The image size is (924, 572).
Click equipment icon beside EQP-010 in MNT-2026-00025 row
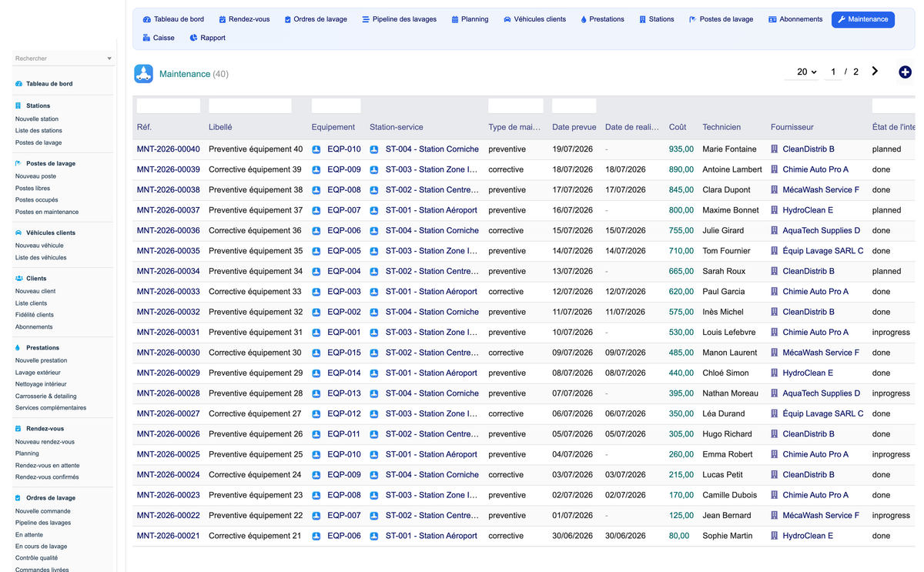click(x=316, y=455)
